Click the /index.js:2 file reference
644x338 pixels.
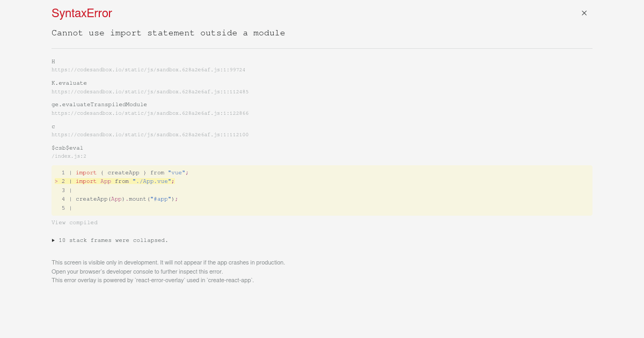coord(69,156)
